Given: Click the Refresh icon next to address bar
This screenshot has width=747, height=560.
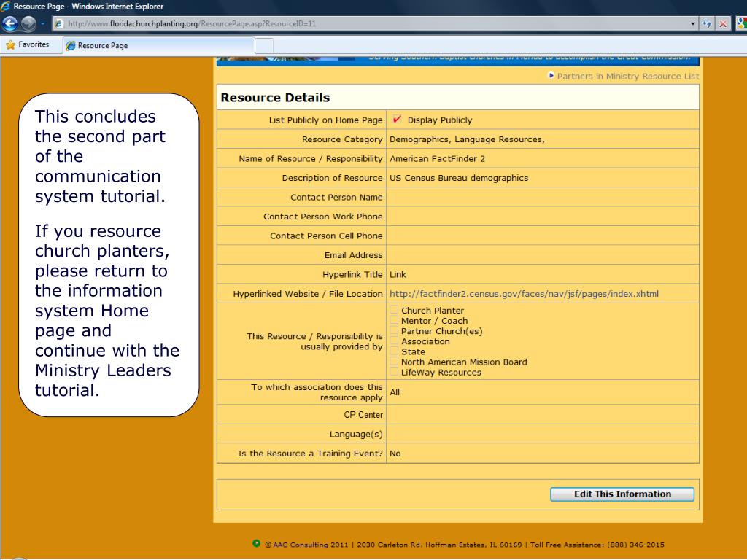Looking at the screenshot, I should tap(707, 23).
